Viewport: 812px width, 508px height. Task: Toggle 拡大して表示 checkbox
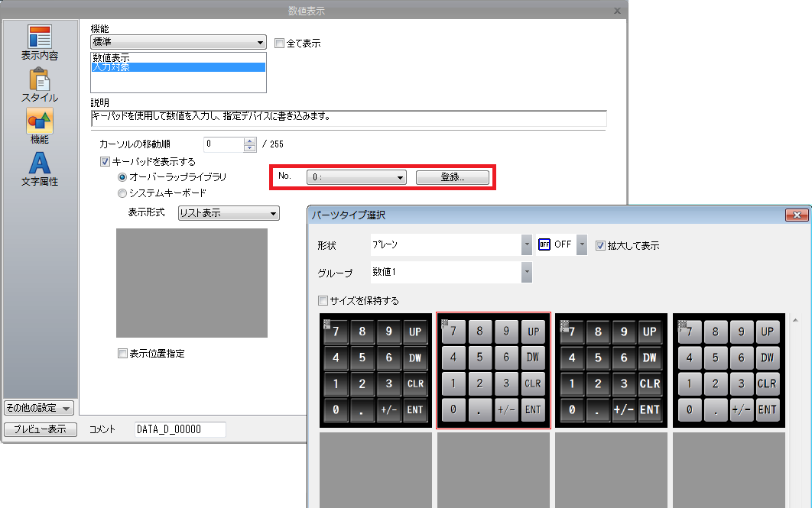(x=600, y=246)
